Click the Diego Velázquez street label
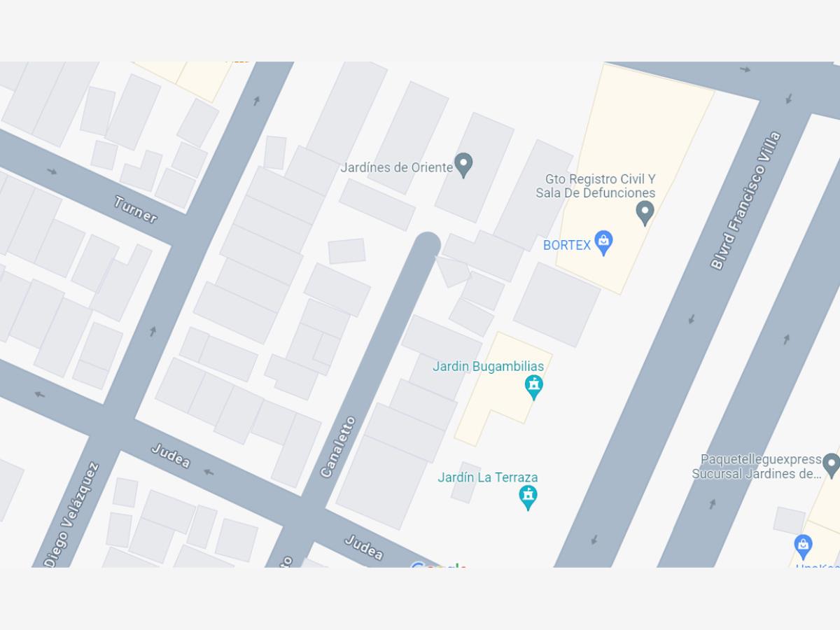840x630 pixels. tap(71, 514)
